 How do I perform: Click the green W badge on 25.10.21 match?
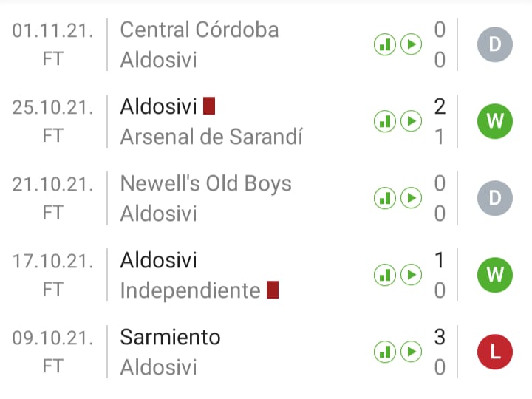(495, 121)
